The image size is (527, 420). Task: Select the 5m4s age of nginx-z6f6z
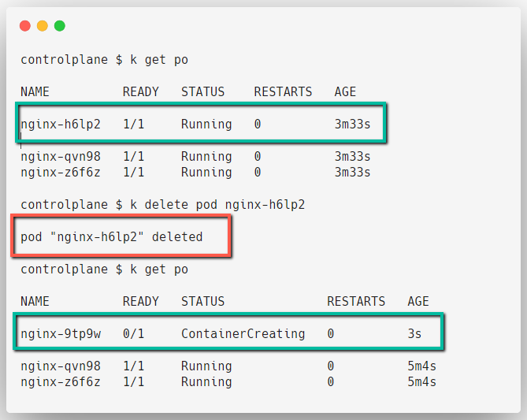(x=421, y=381)
